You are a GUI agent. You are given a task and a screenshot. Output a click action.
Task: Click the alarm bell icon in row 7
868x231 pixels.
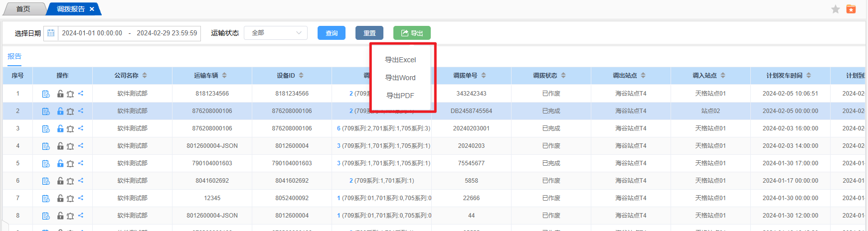(70, 198)
